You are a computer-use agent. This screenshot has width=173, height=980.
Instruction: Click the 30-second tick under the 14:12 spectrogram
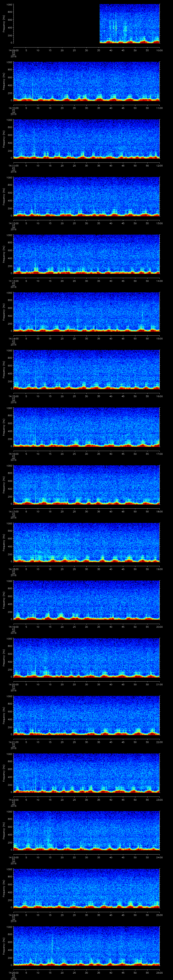point(87,223)
